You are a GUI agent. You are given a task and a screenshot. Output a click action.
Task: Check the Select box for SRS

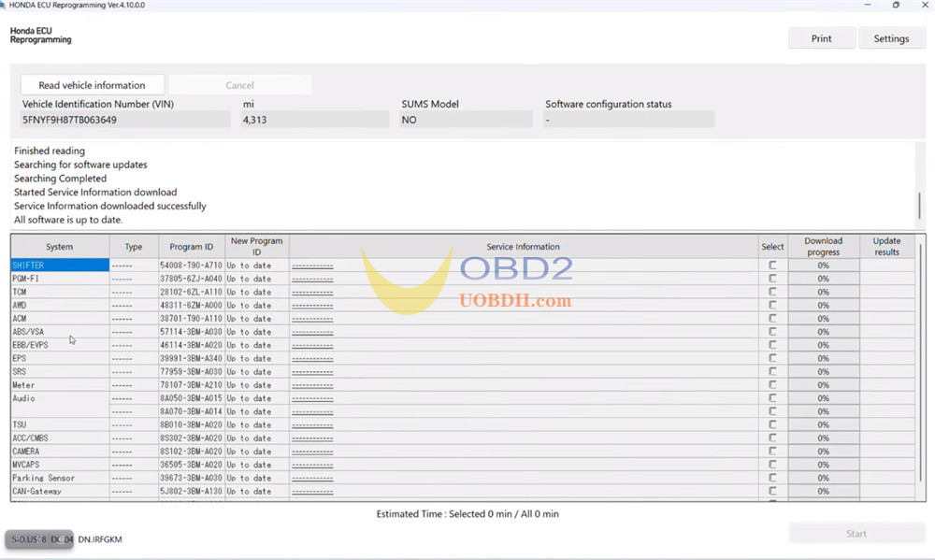click(x=772, y=371)
